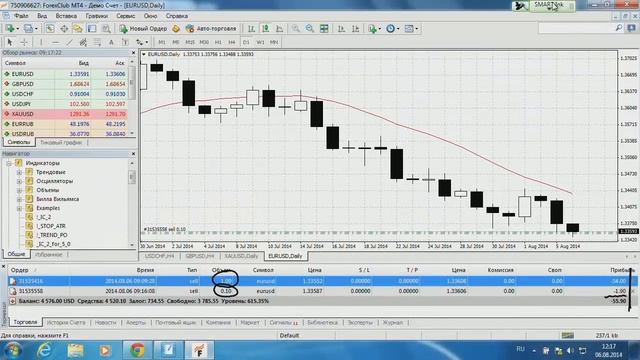Open the История Счета terminal tab

(66, 322)
